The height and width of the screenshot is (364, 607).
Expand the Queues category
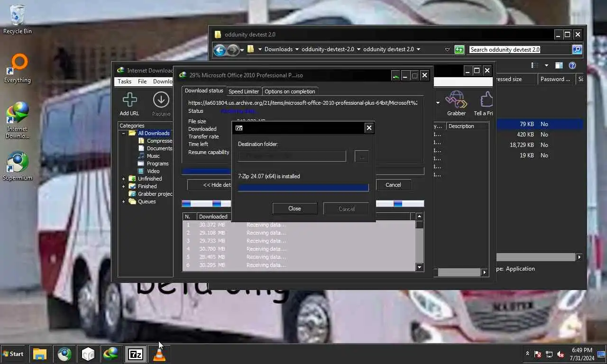[124, 201]
